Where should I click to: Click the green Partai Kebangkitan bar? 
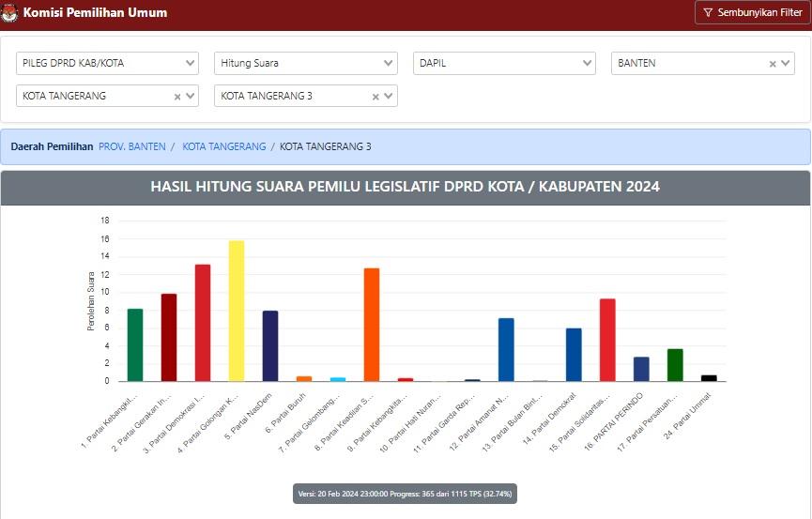(135, 345)
